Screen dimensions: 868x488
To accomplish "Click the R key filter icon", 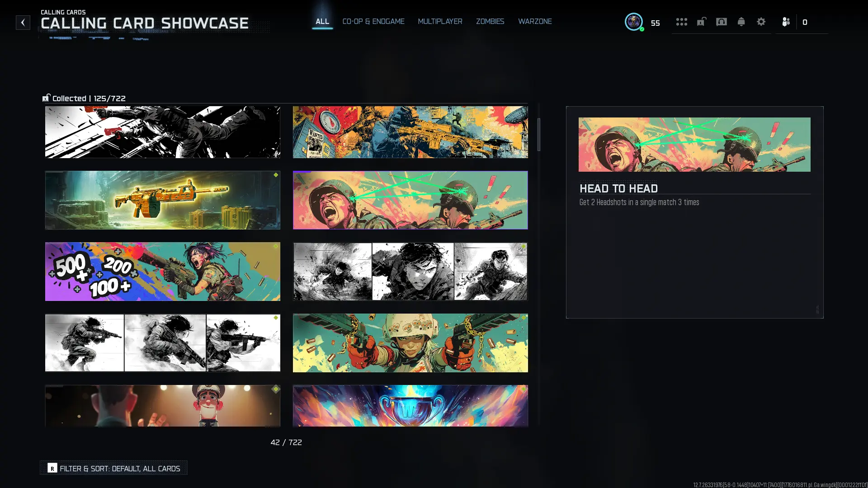I will click(52, 468).
